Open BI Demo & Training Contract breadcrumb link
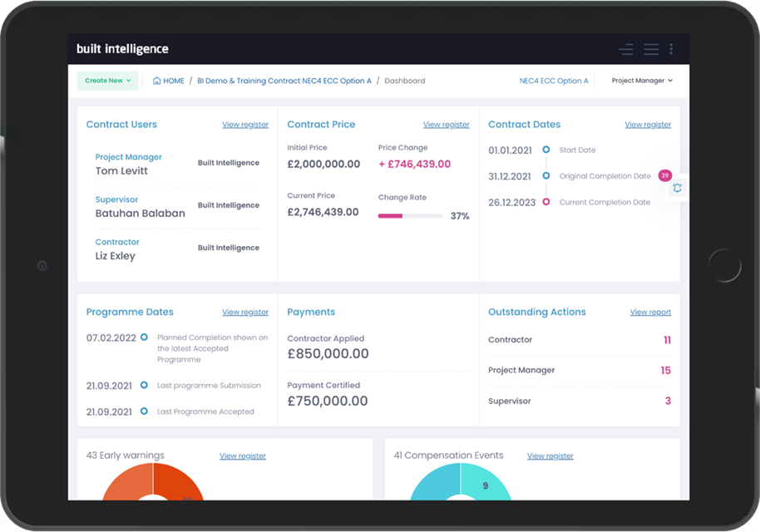Viewport: 760px width, 532px height. [x=284, y=81]
